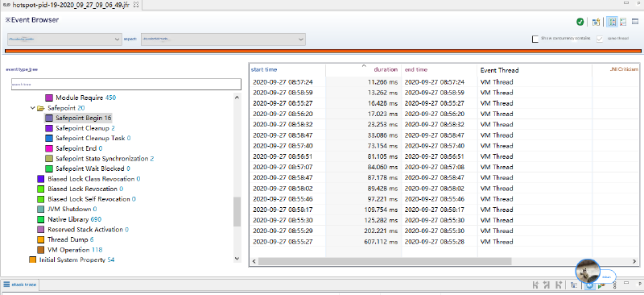644x295 pixels.
Task: Click the JVM Shutdown teal icon
Action: [x=41, y=209]
